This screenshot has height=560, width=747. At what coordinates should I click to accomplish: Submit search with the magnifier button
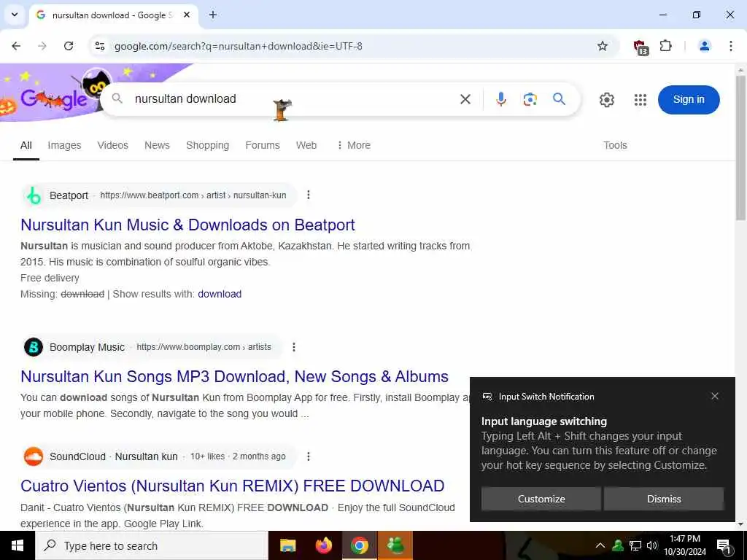pyautogui.click(x=560, y=99)
